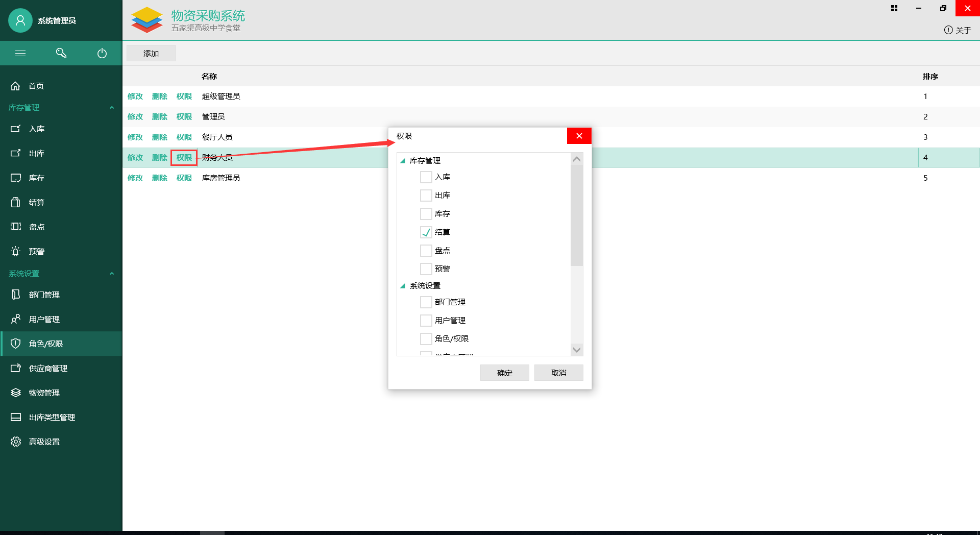Uncheck the 结算 permission checkbox

click(x=426, y=232)
